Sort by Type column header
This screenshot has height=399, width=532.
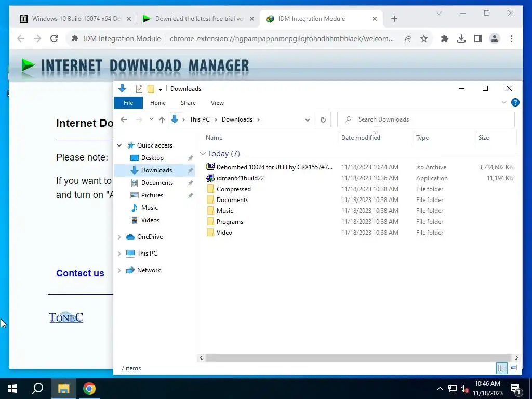pyautogui.click(x=422, y=137)
